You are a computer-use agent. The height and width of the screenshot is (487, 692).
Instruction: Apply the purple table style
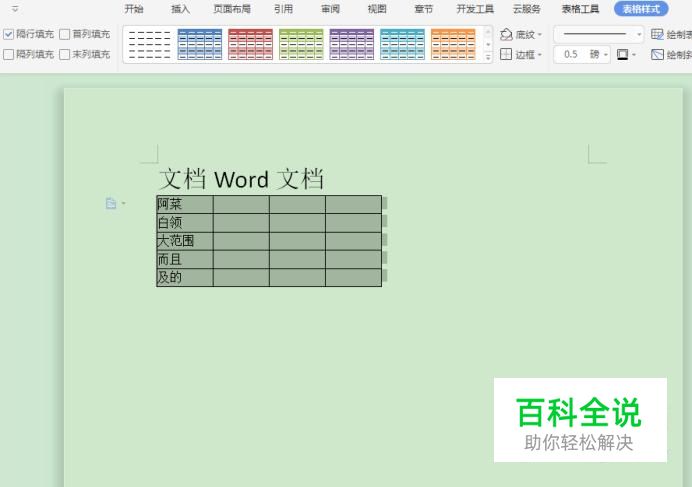352,44
